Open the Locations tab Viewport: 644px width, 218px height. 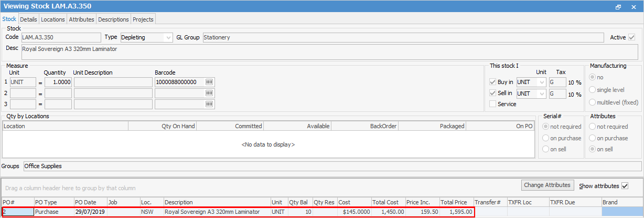pyautogui.click(x=53, y=19)
